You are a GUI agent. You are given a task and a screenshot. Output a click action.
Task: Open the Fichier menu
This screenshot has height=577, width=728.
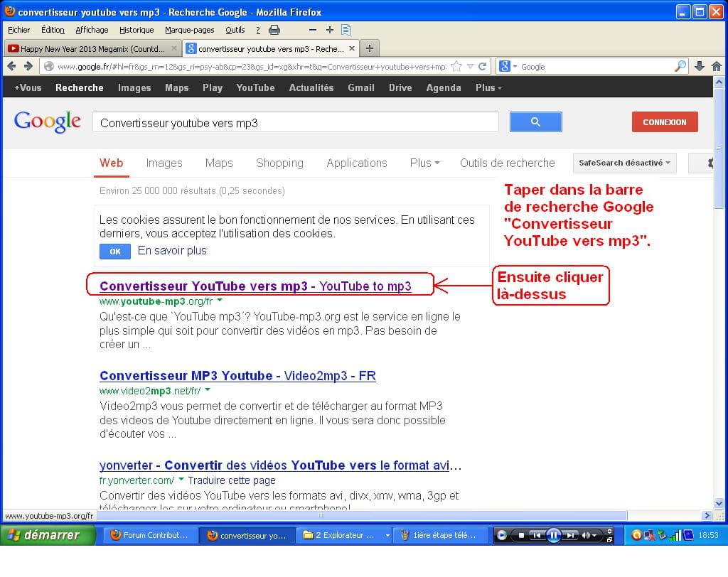tap(19, 30)
